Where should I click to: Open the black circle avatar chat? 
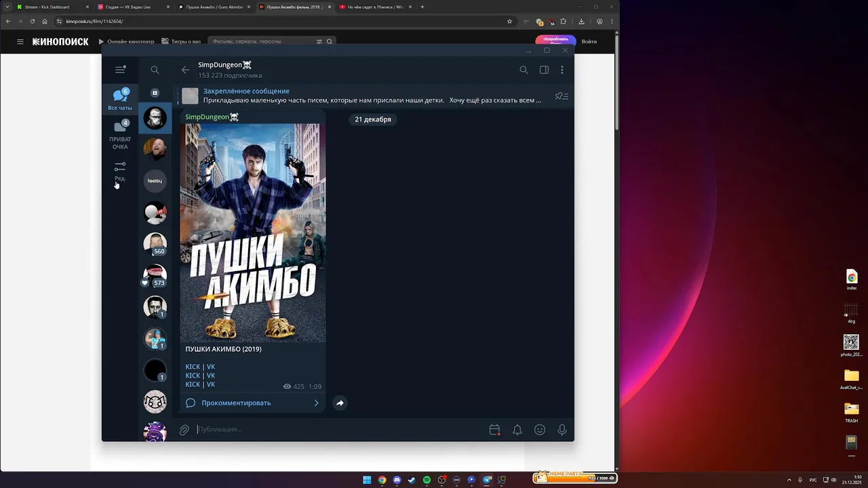(155, 371)
